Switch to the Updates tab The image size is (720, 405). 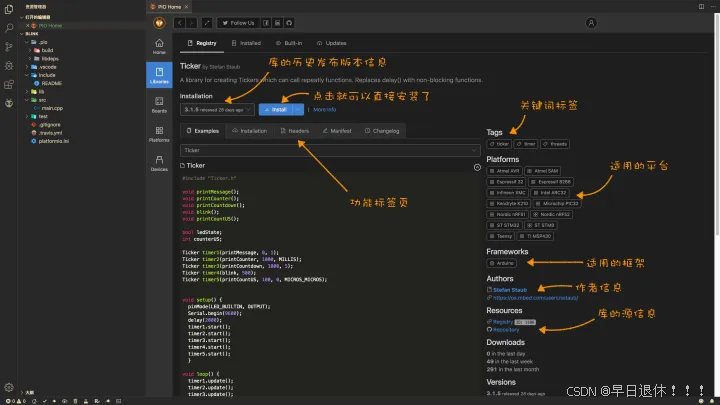click(332, 43)
